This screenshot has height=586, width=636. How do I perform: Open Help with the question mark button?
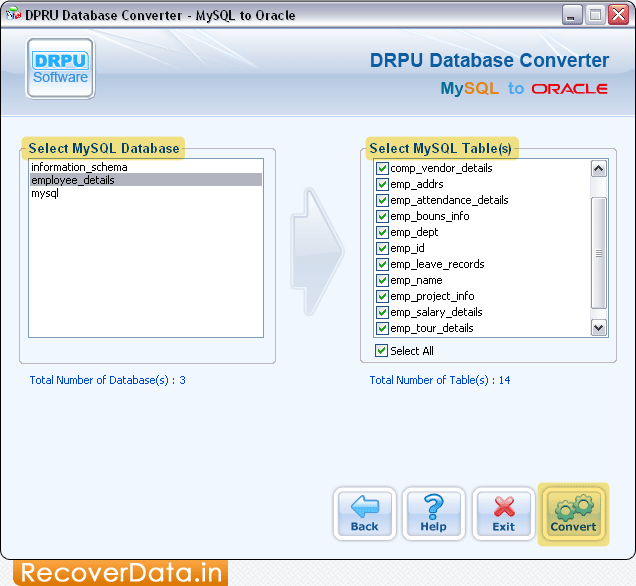pos(434,514)
